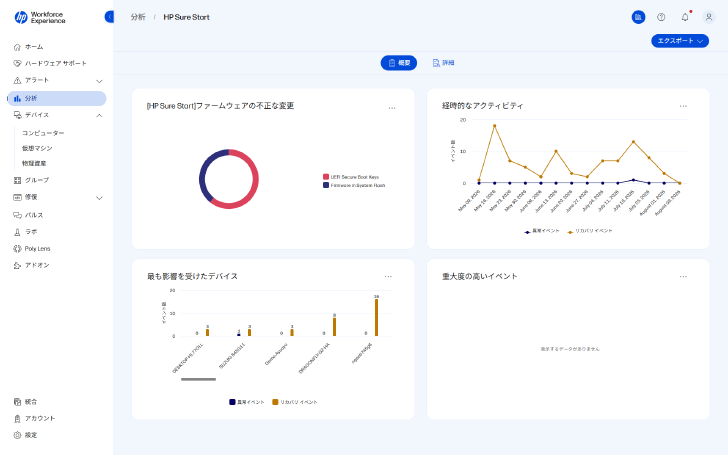Viewport: 728px width, 455px height.
Task: Click the bar chart horizontal scrollbar
Action: (x=198, y=379)
